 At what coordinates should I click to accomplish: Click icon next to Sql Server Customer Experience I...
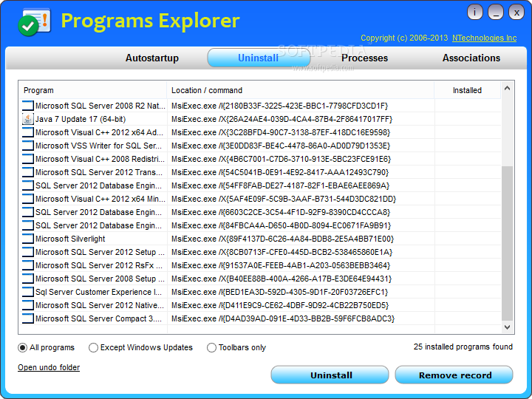(28, 292)
